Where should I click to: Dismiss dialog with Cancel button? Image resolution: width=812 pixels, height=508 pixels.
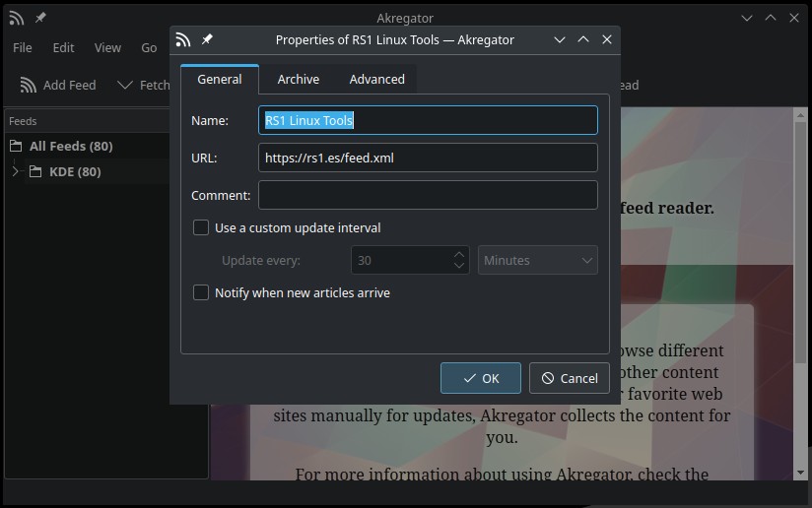point(570,378)
